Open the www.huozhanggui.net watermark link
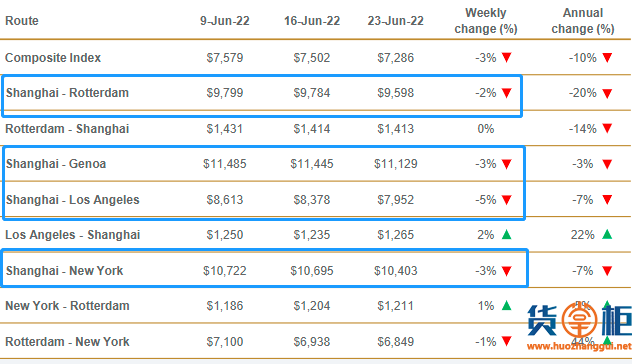The width and height of the screenshot is (632, 364). click(x=579, y=346)
